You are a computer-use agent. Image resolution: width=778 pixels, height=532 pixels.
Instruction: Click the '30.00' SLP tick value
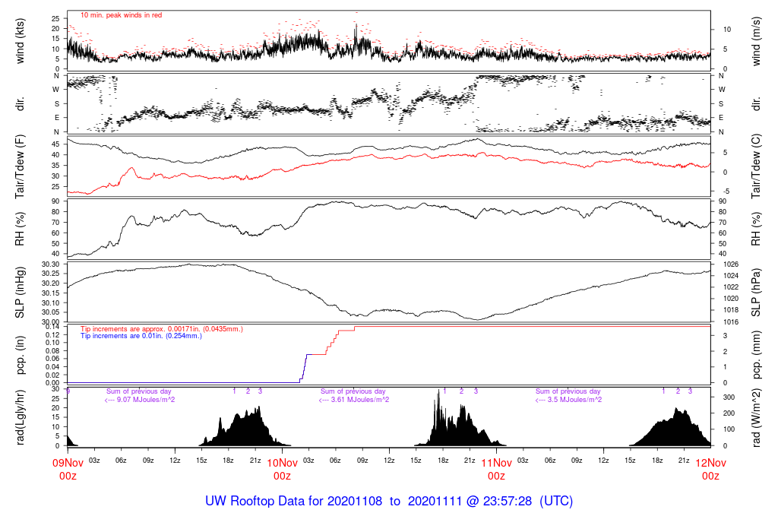[50, 322]
